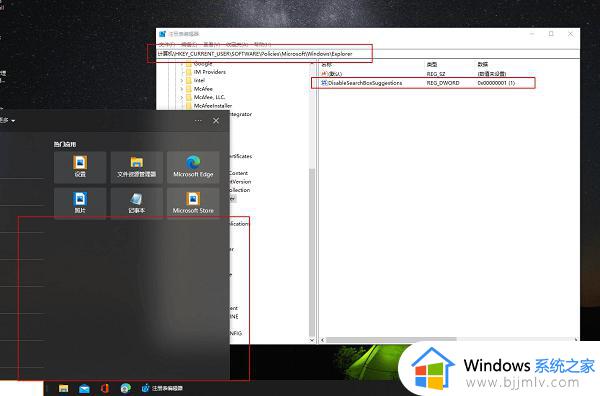Open the 文件资源管理器 tile in search panel
This screenshot has height=396, width=600.
pos(137,167)
